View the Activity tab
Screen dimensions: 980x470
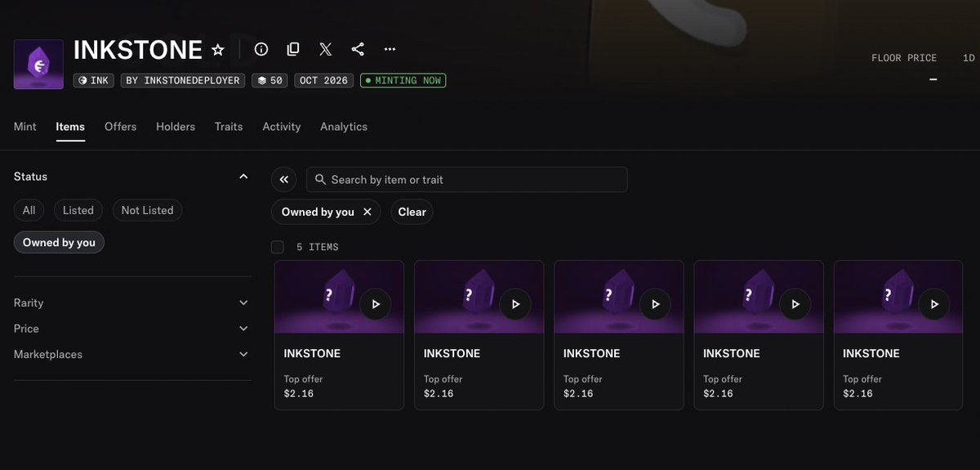(x=282, y=127)
